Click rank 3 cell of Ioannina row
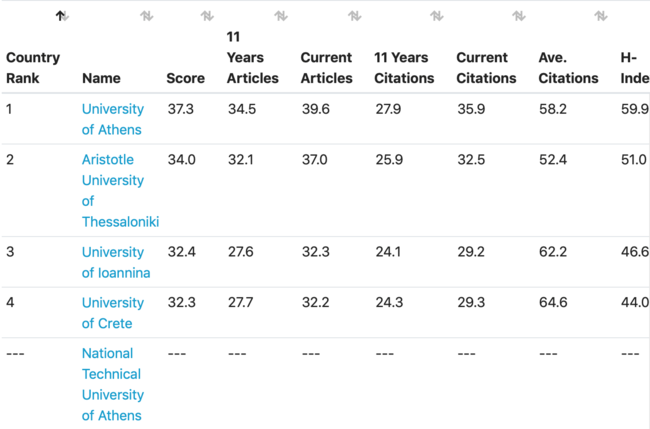 click(x=10, y=252)
